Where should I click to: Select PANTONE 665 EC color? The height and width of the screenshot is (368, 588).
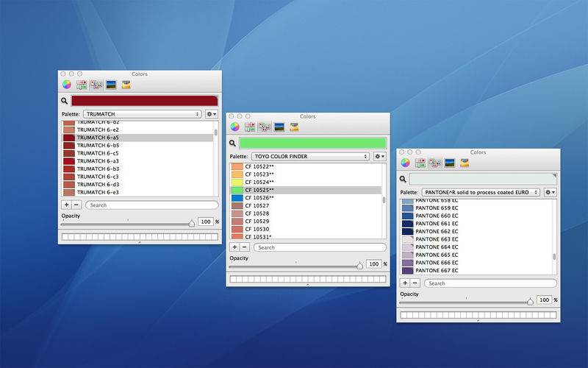476,255
